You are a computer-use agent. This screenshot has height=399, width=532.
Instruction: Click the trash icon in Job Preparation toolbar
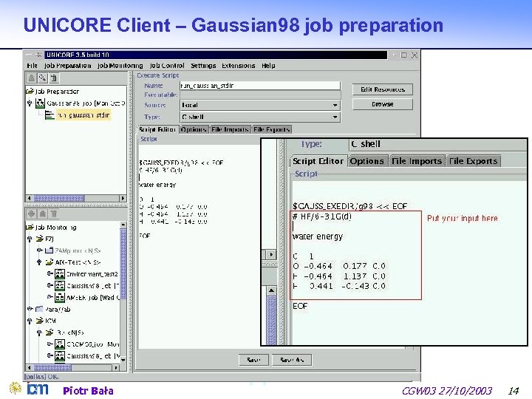pos(54,78)
